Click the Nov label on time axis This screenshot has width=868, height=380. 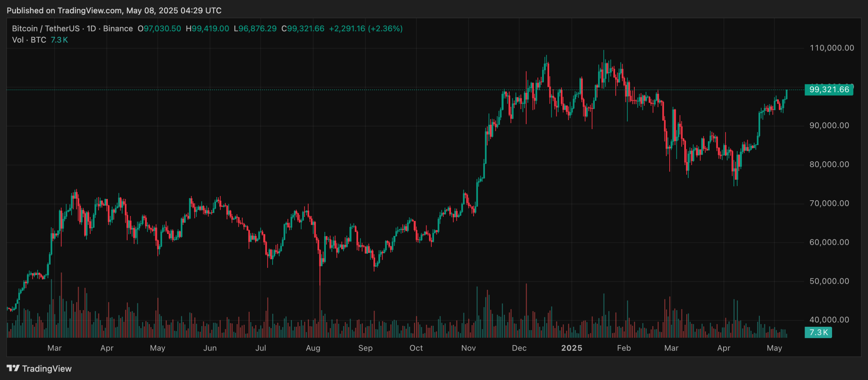tap(468, 348)
